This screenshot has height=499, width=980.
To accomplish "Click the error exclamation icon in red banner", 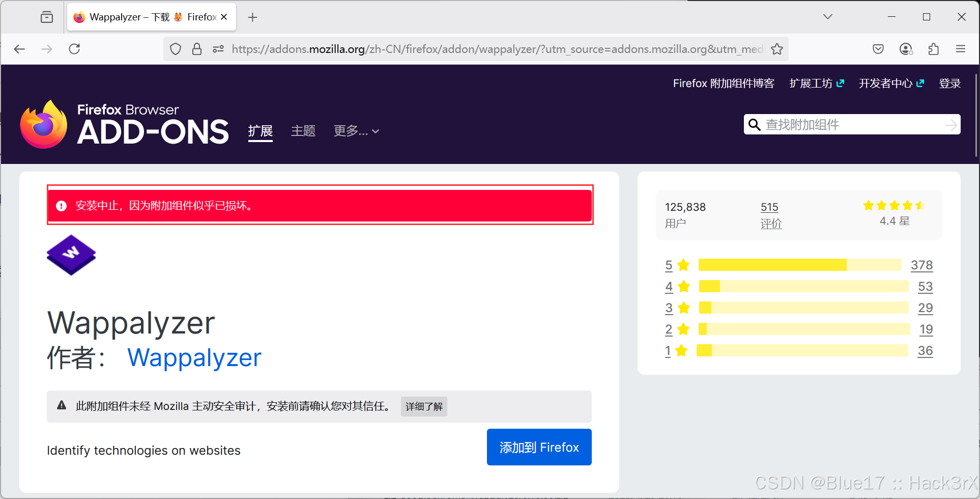I will (62, 206).
